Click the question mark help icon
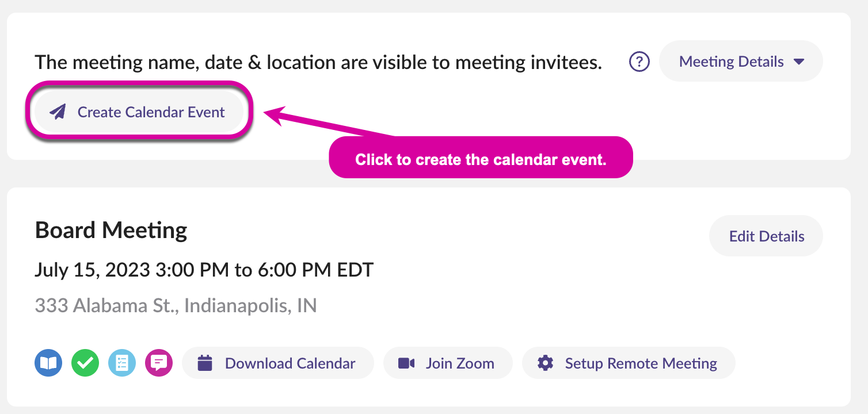 pyautogui.click(x=639, y=62)
